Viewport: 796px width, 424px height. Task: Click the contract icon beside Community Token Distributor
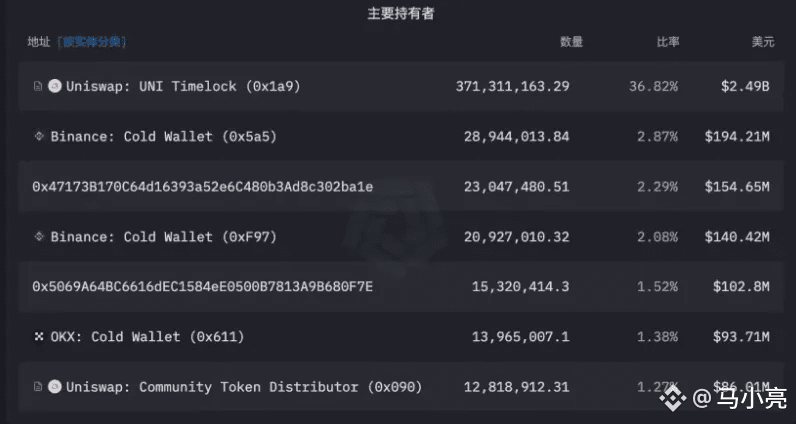(38, 387)
